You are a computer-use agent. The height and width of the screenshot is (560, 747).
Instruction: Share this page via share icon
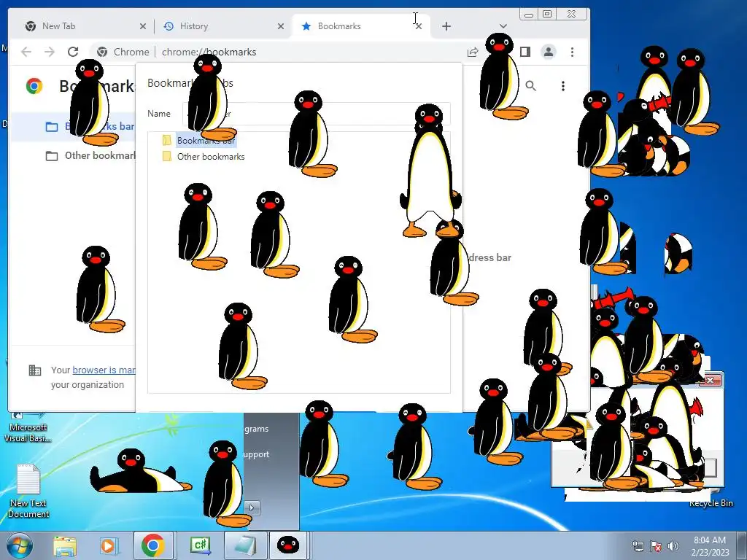tap(472, 52)
